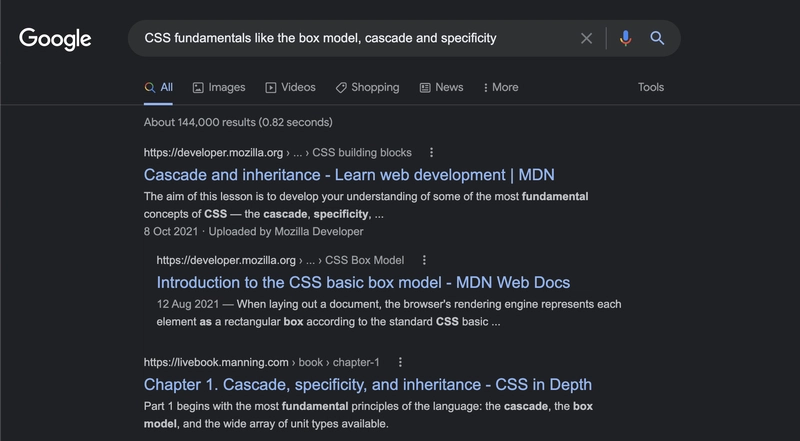Switch to the Shopping tab
The image size is (800, 441).
pos(367,87)
